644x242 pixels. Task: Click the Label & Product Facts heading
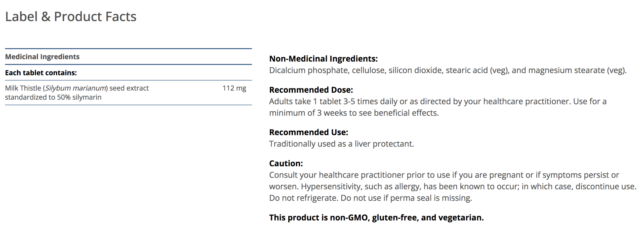(x=71, y=17)
